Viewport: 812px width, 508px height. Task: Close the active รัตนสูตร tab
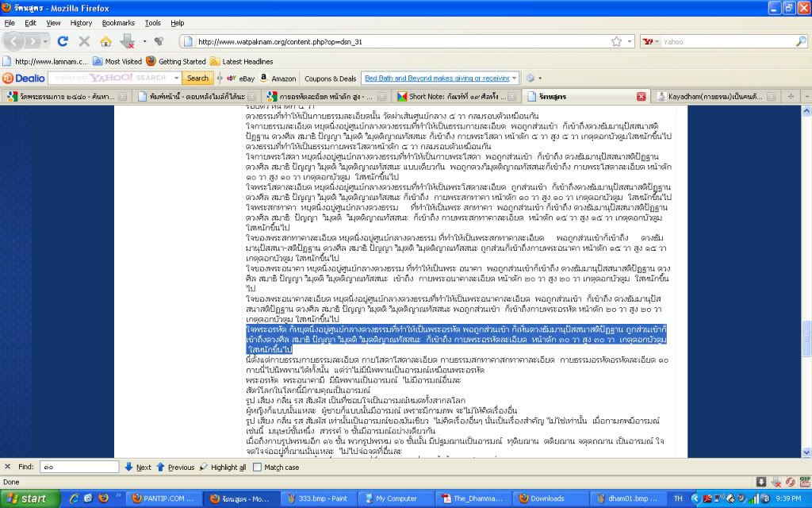tap(641, 96)
